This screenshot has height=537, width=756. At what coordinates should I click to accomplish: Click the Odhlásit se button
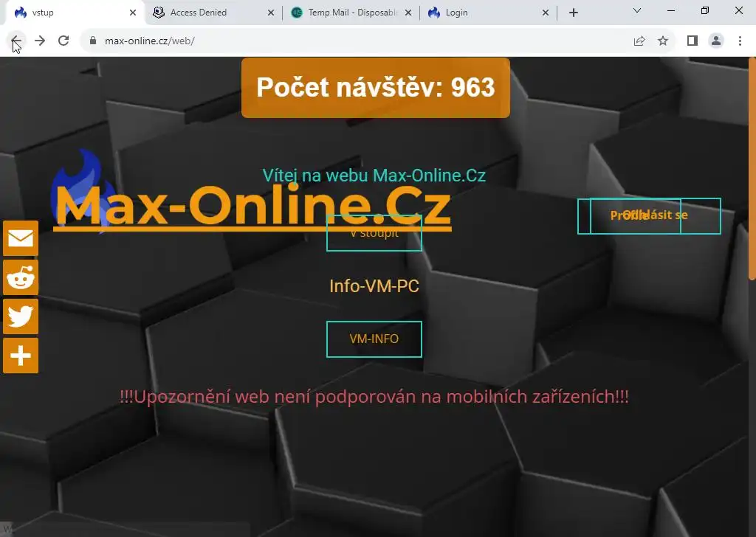[656, 216]
